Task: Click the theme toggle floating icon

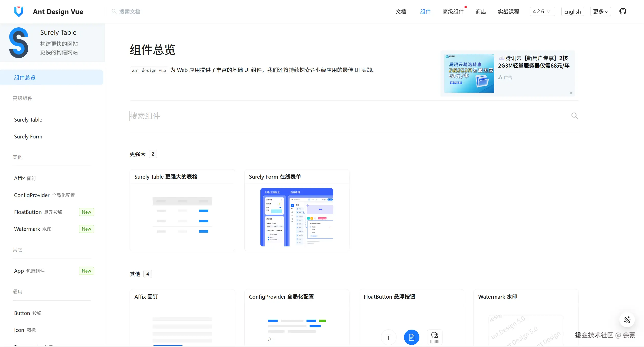Action: (627, 320)
